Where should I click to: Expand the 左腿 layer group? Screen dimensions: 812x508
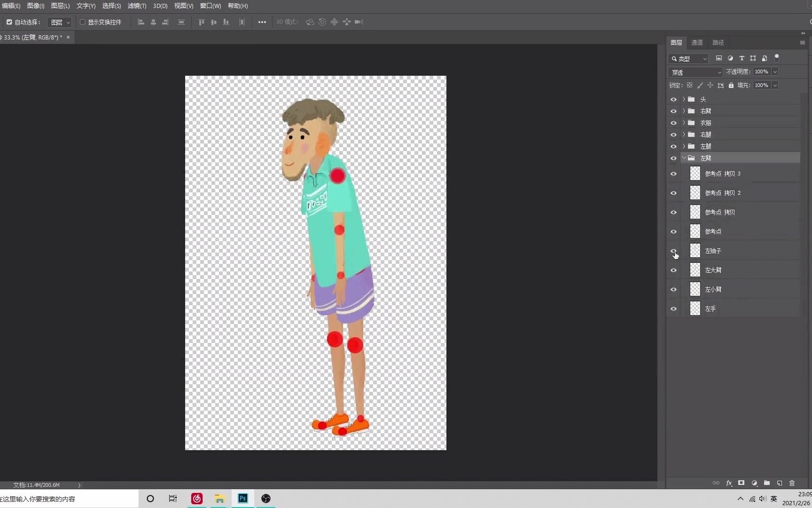pos(684,146)
